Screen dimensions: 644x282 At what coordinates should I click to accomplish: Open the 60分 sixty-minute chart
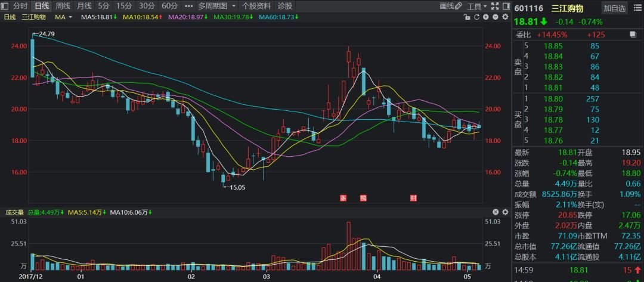pyautogui.click(x=169, y=6)
